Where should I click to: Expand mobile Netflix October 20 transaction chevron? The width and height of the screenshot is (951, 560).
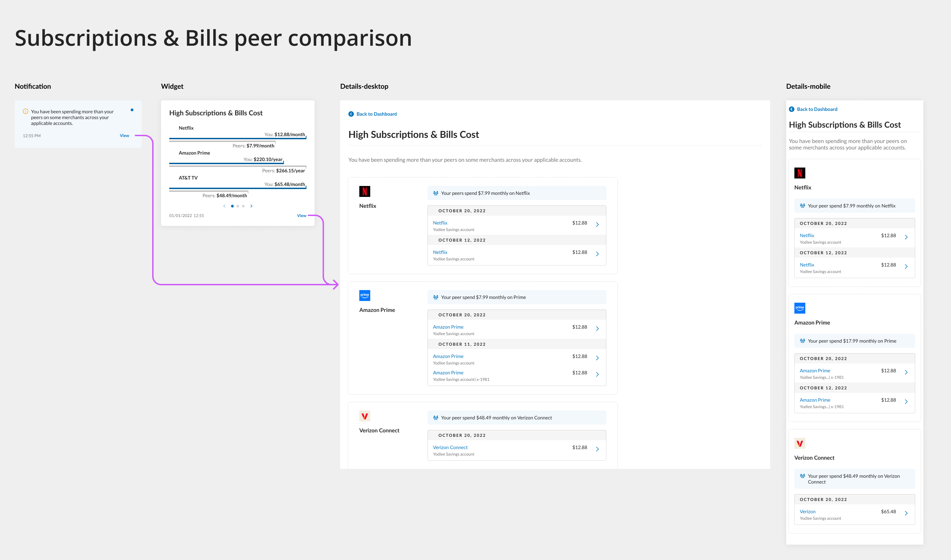(906, 238)
